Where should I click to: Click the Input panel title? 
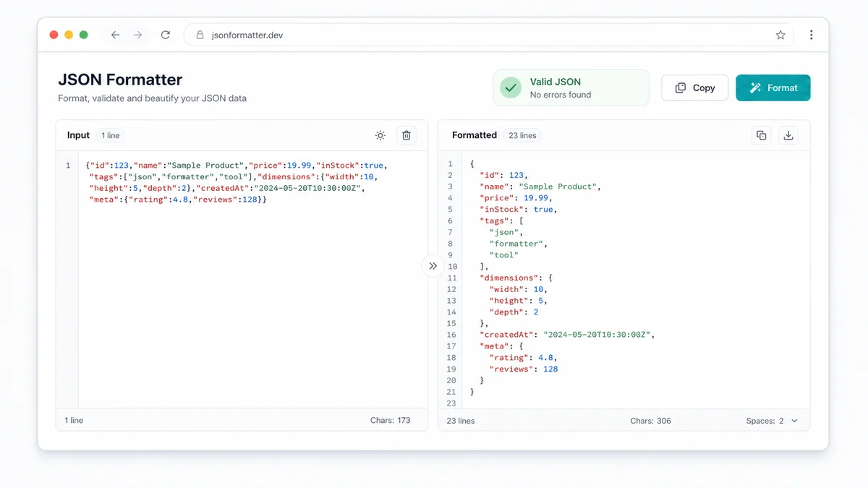pos(78,135)
